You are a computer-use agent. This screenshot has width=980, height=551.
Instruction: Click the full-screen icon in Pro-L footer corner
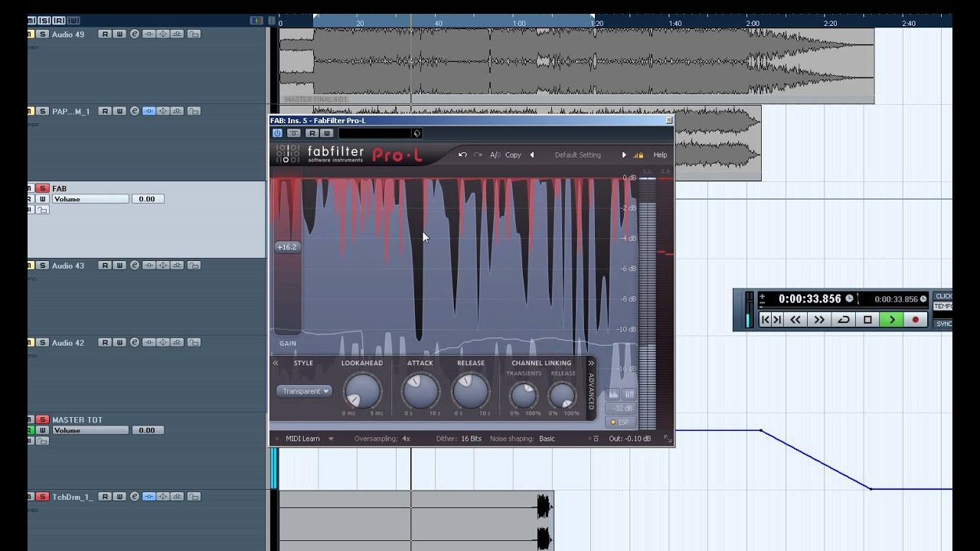pyautogui.click(x=667, y=439)
